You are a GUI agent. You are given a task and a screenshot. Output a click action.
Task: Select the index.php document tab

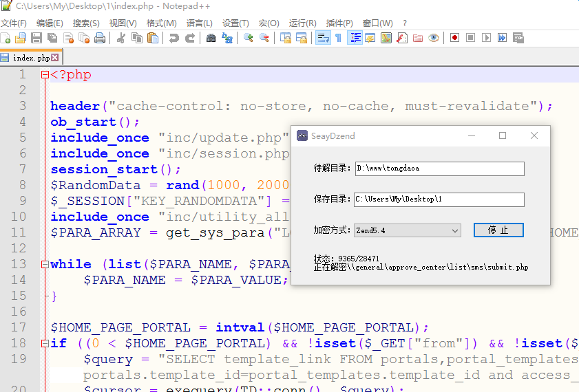pos(31,58)
